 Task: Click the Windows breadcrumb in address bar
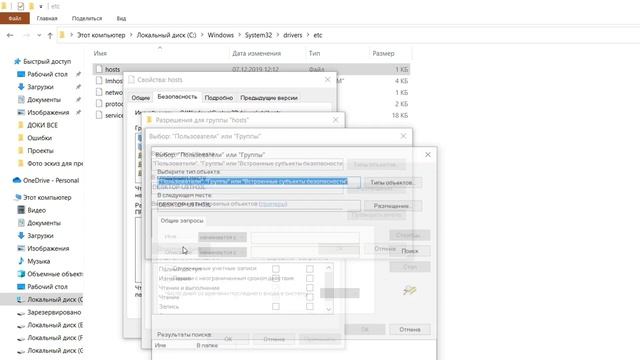coord(220,35)
